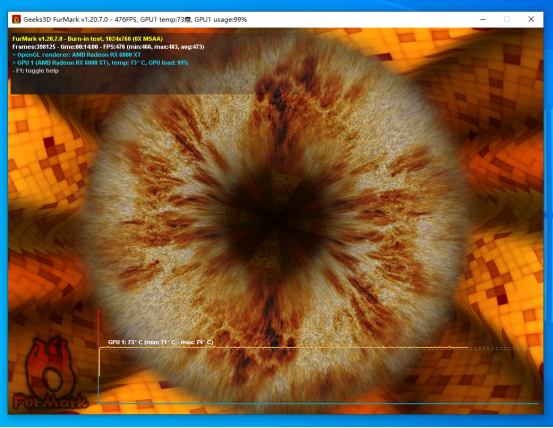This screenshot has height=428, width=553.
Task: Minimize the FurMark window
Action: [x=483, y=19]
